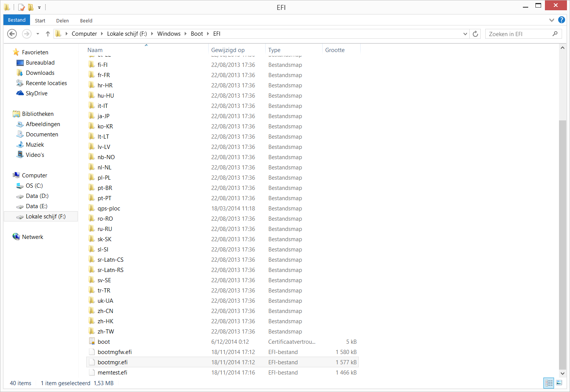Expand the ribbon with the chevron

click(x=551, y=20)
